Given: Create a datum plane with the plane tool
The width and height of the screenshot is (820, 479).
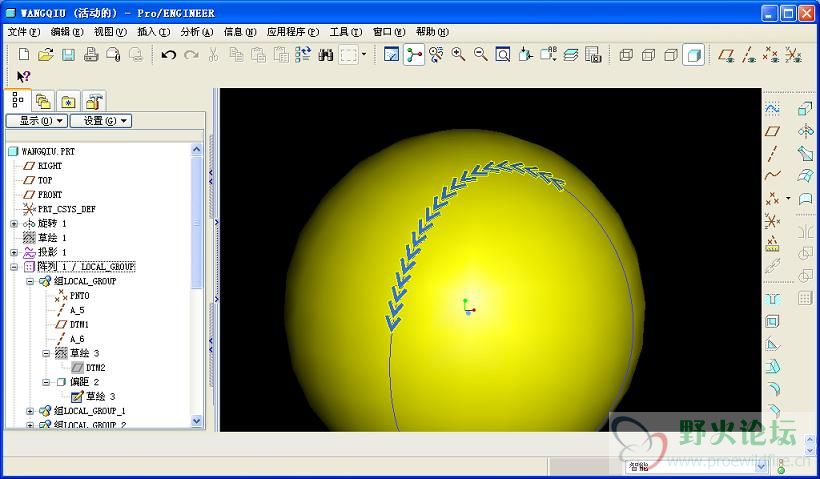Looking at the screenshot, I should coord(772,131).
